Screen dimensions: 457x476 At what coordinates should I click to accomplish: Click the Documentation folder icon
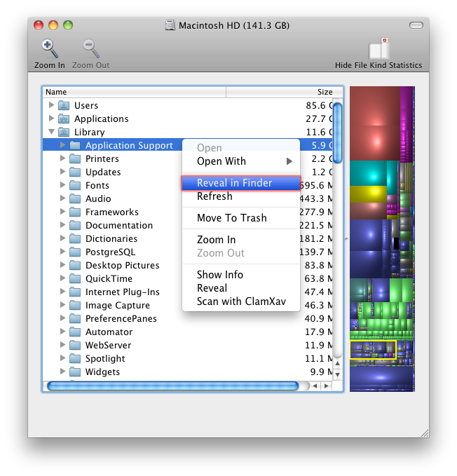pos(75,225)
